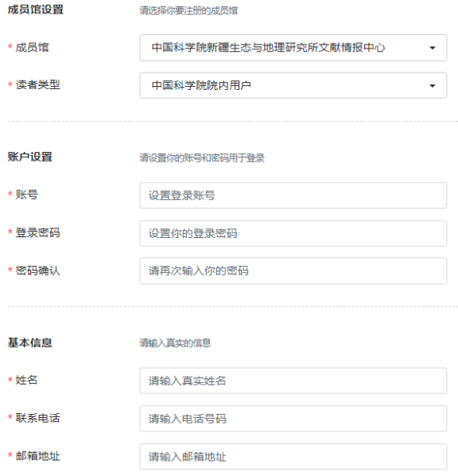Click the caret arrow of 成员馆 dropdown

click(x=433, y=48)
